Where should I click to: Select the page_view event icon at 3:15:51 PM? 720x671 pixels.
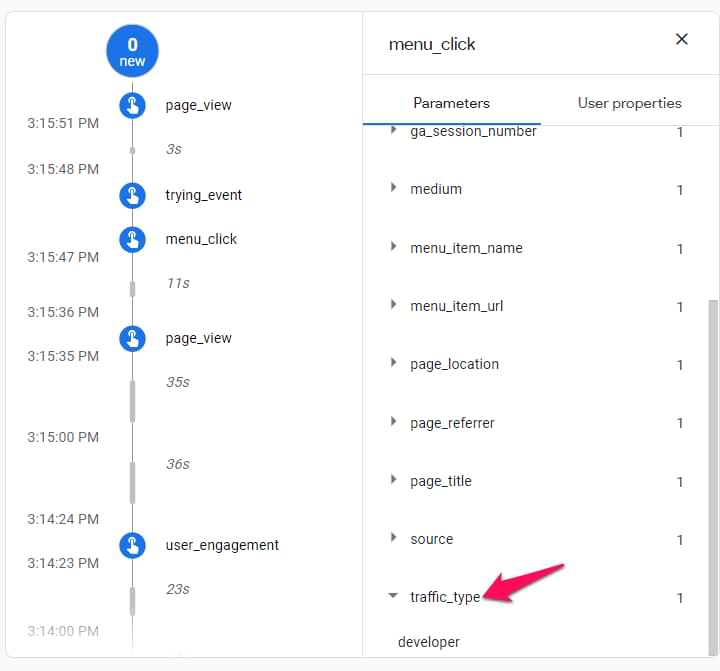click(x=132, y=105)
